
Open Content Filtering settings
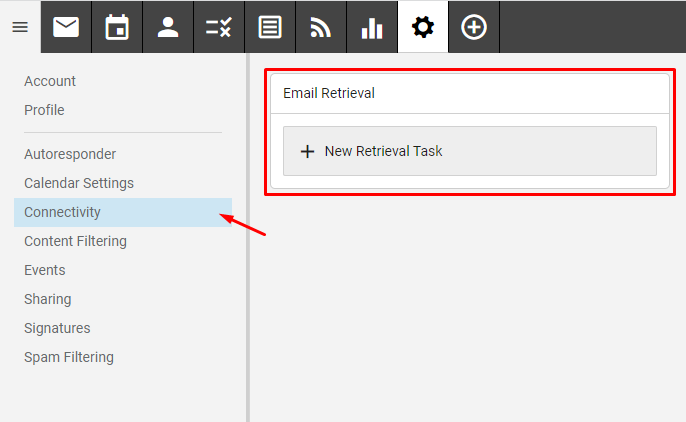click(x=75, y=241)
